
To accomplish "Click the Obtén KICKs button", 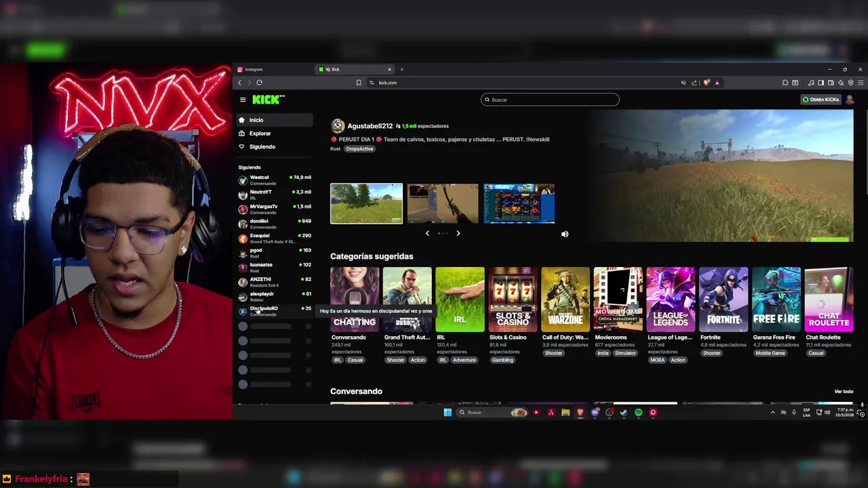I will pyautogui.click(x=821, y=100).
